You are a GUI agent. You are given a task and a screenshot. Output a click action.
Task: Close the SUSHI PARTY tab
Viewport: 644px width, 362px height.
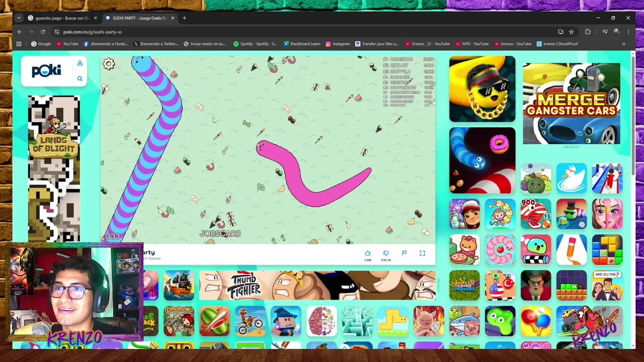[x=173, y=18]
